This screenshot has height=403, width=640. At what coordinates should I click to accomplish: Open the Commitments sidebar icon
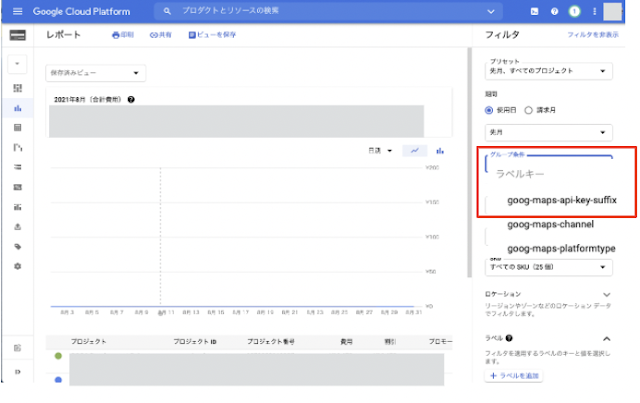(18, 187)
